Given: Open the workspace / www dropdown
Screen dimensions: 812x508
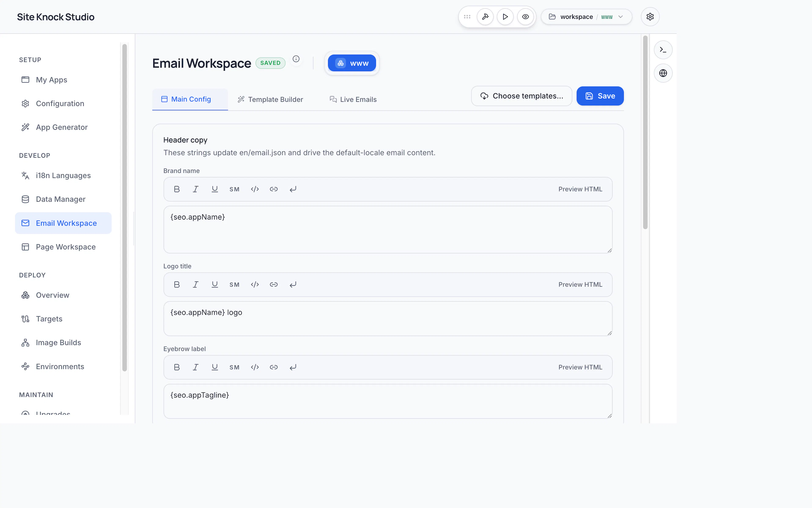Looking at the screenshot, I should coord(587,17).
